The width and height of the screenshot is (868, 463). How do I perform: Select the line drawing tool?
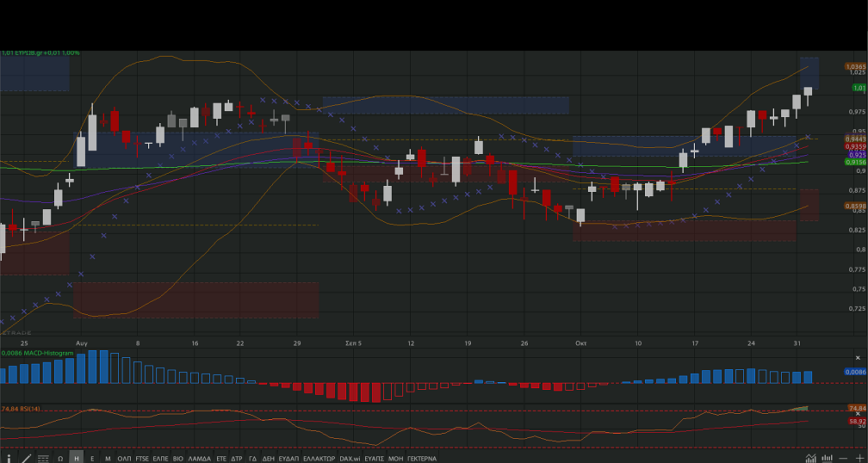tap(26, 458)
